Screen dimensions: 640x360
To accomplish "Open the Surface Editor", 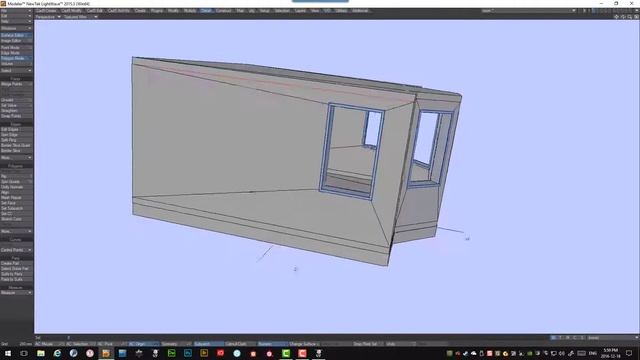I will coord(16,35).
